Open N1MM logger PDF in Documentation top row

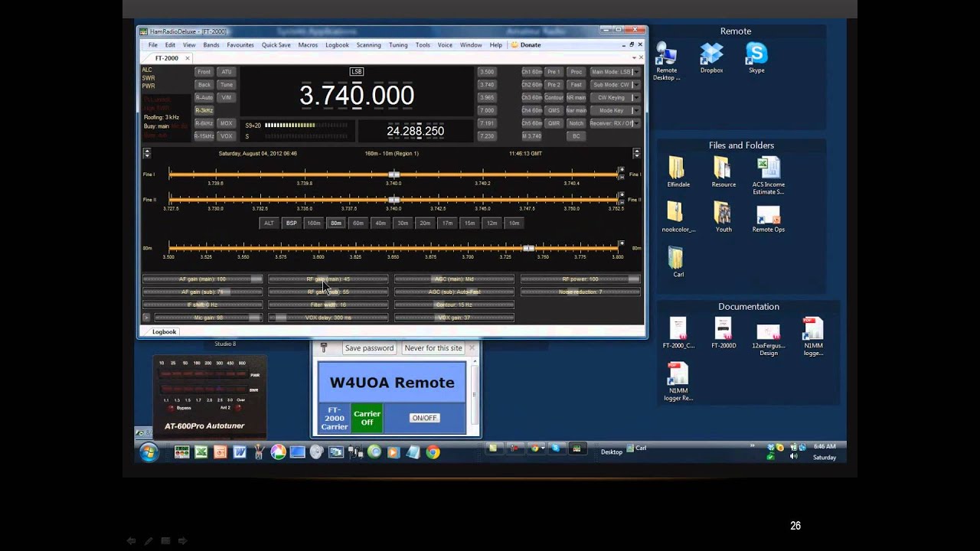coord(813,328)
